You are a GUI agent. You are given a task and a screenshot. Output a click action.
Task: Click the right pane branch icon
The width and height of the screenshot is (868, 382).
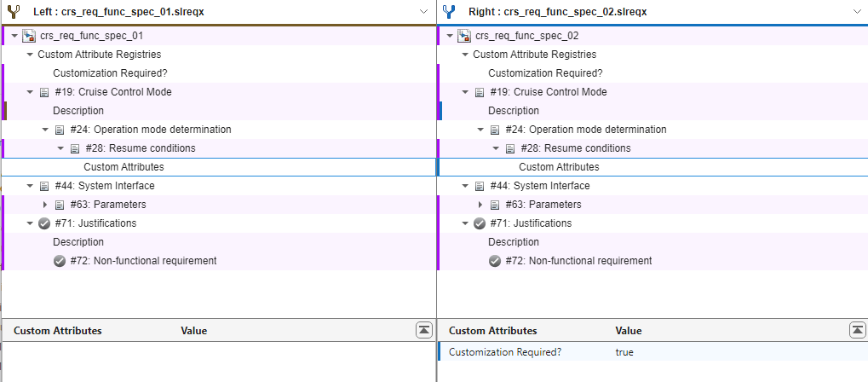click(x=449, y=12)
